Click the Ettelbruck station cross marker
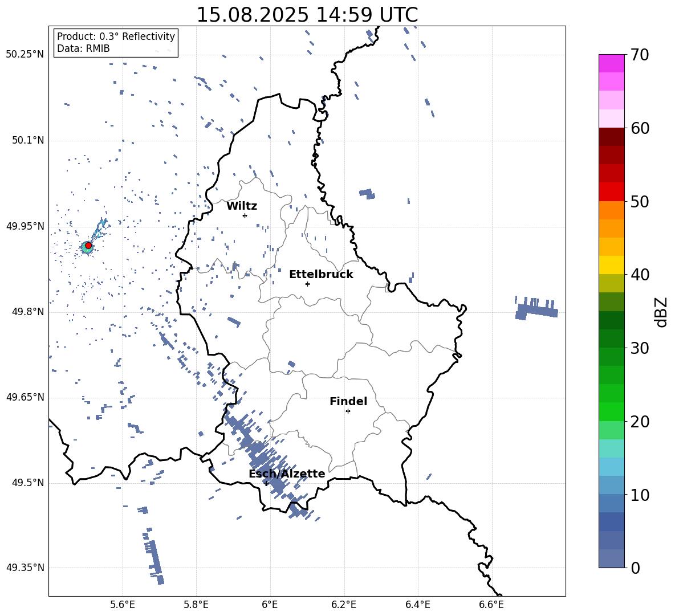 (x=307, y=284)
